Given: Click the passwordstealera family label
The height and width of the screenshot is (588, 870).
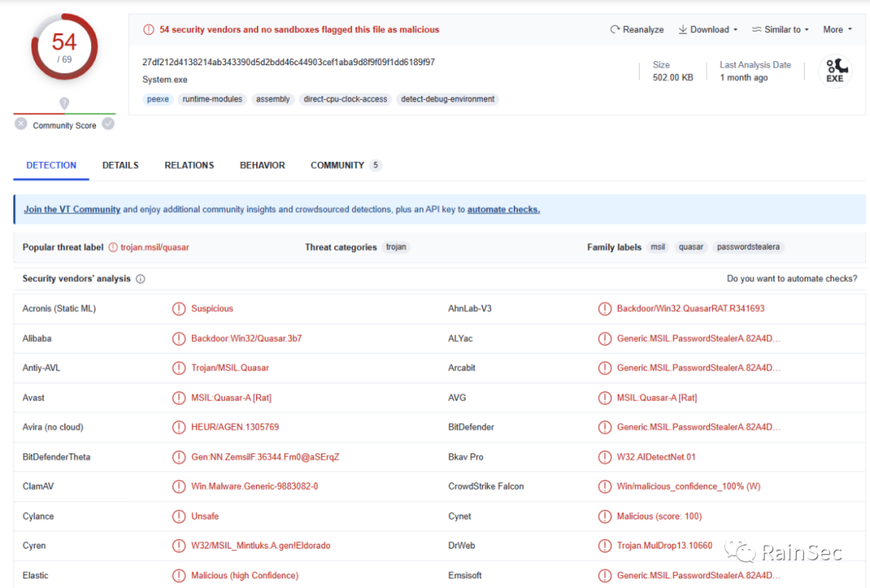Looking at the screenshot, I should (748, 246).
